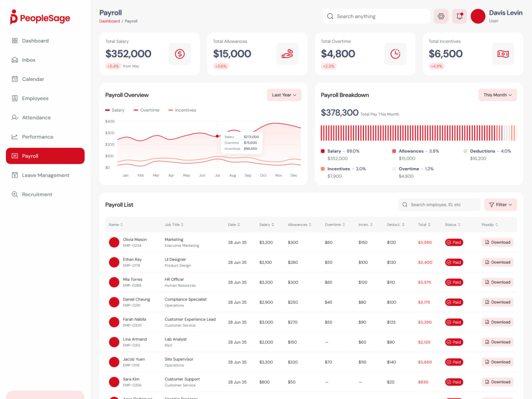Sort the table by Date column
Screen dimensions: 532x399
pyautogui.click(x=234, y=225)
